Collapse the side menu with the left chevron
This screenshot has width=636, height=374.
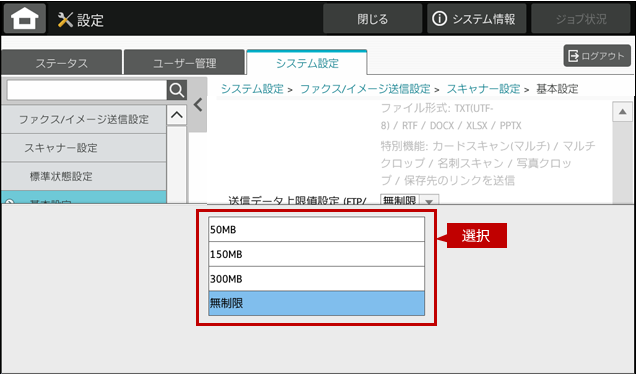pos(198,105)
